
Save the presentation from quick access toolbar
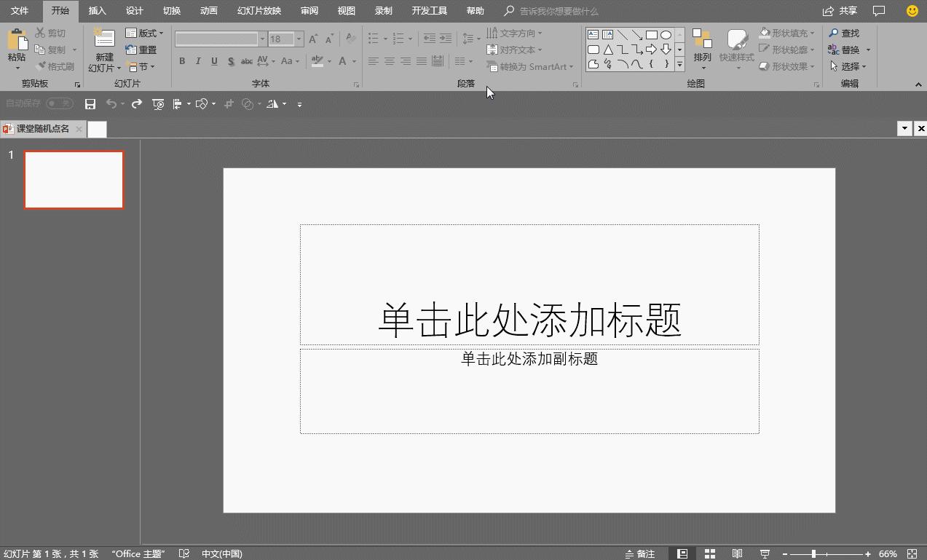[90, 103]
